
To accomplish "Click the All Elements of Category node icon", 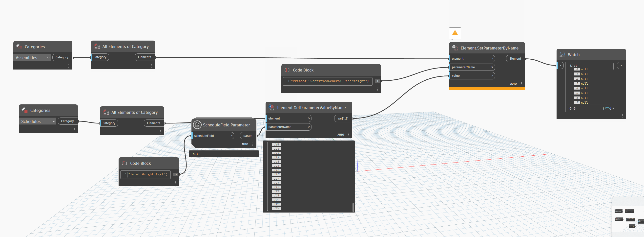I will click(97, 46).
